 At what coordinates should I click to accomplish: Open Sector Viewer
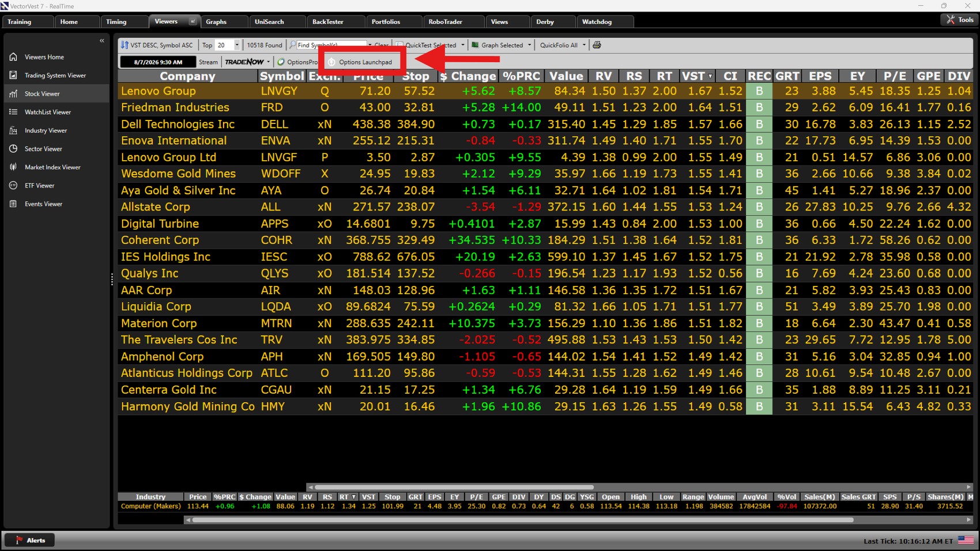tap(43, 149)
